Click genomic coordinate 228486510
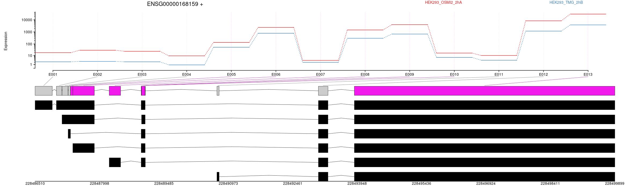 click(35, 184)
